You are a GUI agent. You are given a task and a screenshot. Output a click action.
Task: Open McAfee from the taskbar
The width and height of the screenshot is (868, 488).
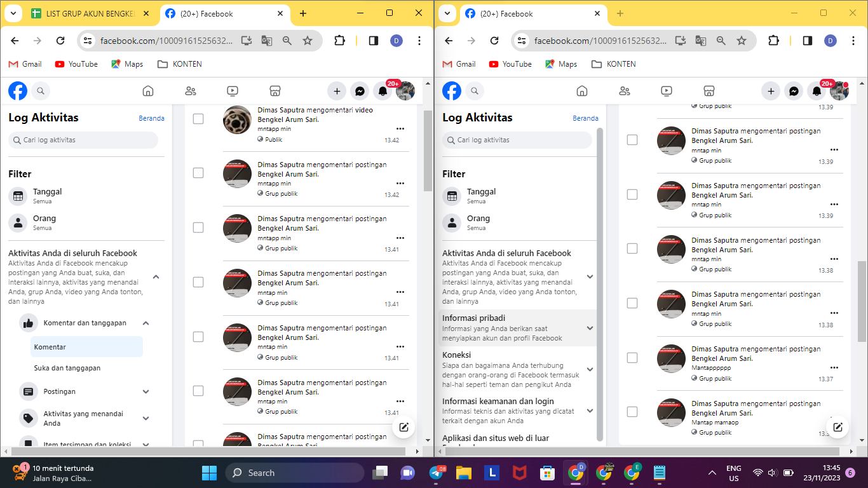(519, 473)
